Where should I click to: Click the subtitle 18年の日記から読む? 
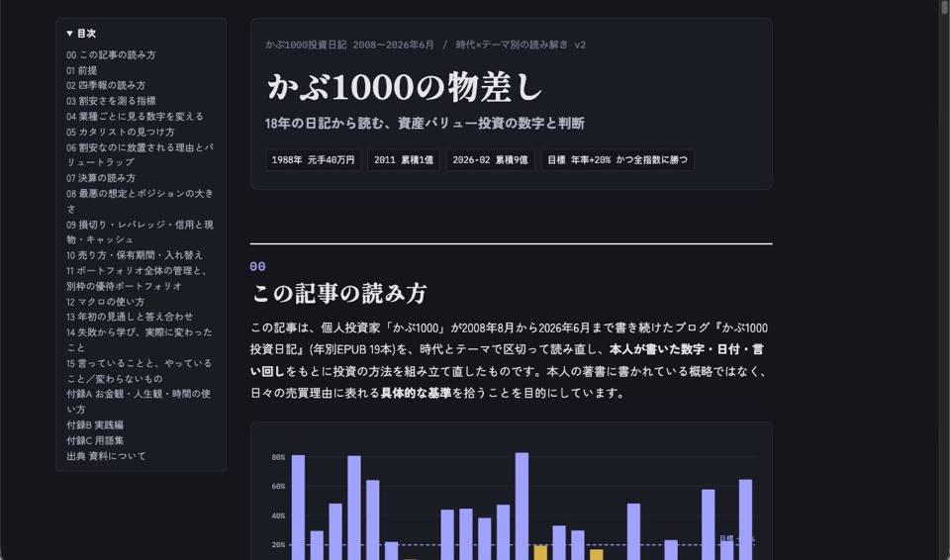pyautogui.click(x=425, y=123)
